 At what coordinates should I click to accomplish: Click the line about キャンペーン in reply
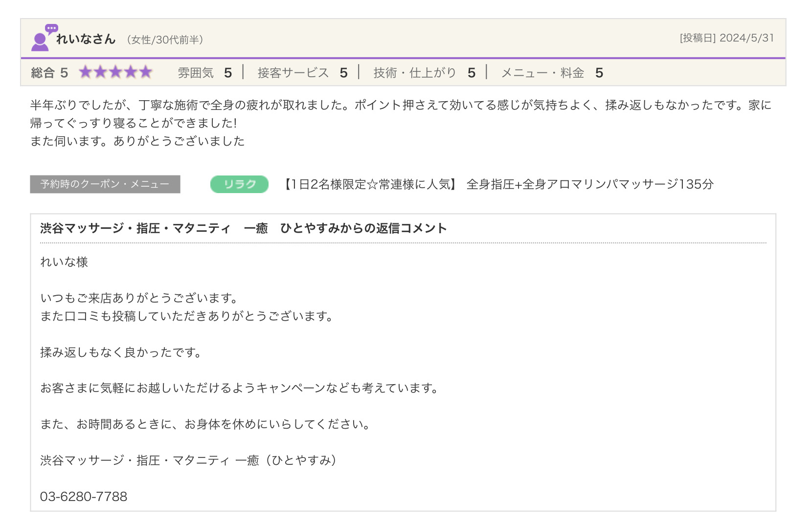240,388
